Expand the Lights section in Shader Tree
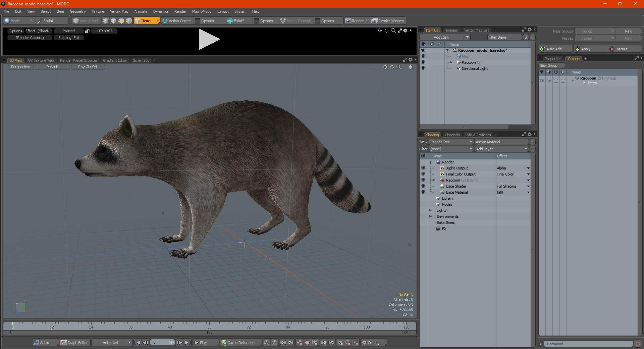Screen dimensions: 644x349 (x=430, y=210)
